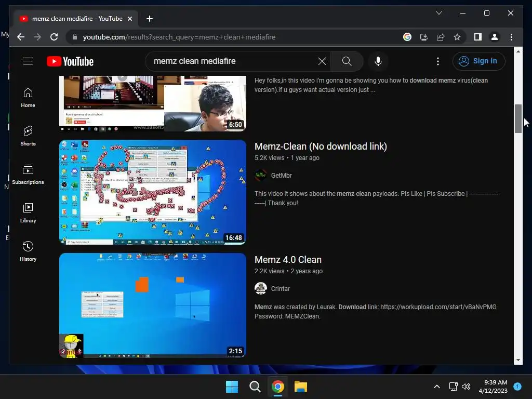The image size is (532, 399).
Task: Clear the search query with the X
Action: click(x=322, y=61)
